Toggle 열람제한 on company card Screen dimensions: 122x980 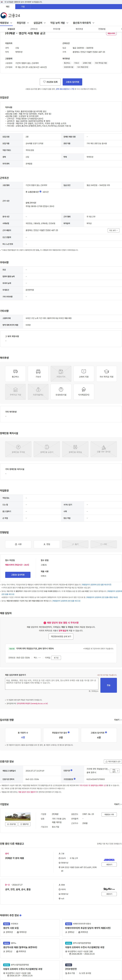(x=24, y=824)
